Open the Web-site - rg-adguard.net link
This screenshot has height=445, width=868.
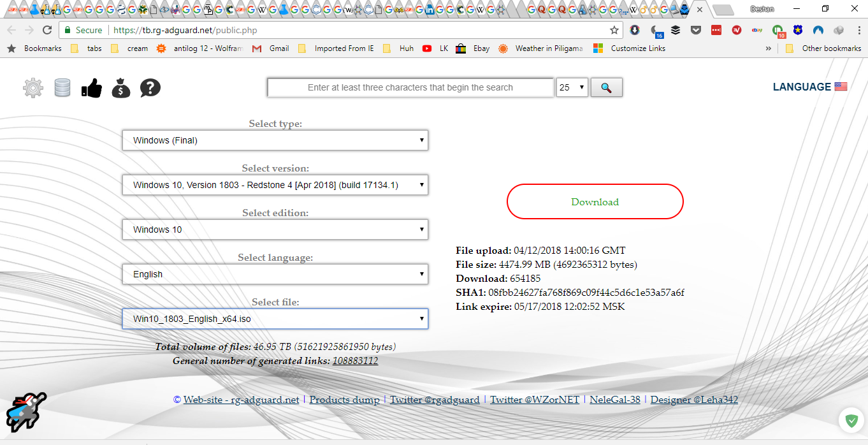242,400
